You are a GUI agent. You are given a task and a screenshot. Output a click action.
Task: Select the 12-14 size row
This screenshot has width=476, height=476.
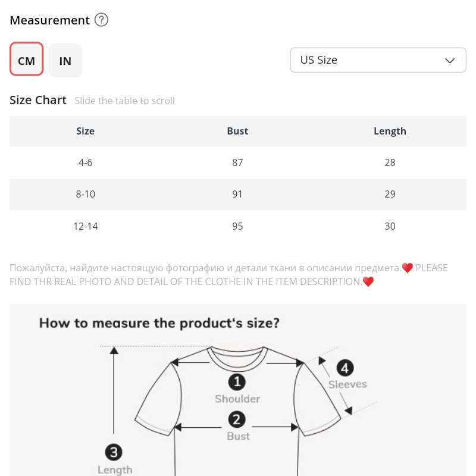pyautogui.click(x=85, y=226)
